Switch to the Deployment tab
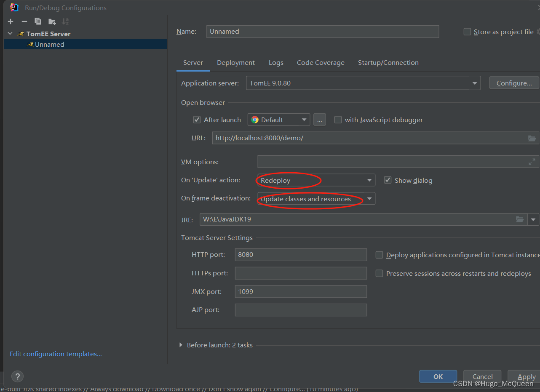Image resolution: width=540 pixels, height=392 pixels. (236, 62)
